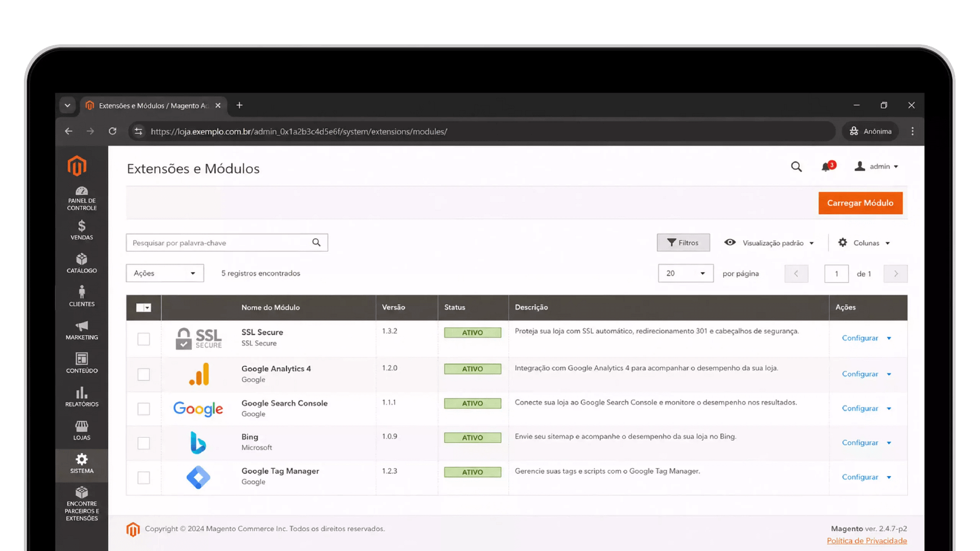This screenshot has width=980, height=551.
Task: Open Visualização padrão view dropdown
Action: (x=769, y=243)
